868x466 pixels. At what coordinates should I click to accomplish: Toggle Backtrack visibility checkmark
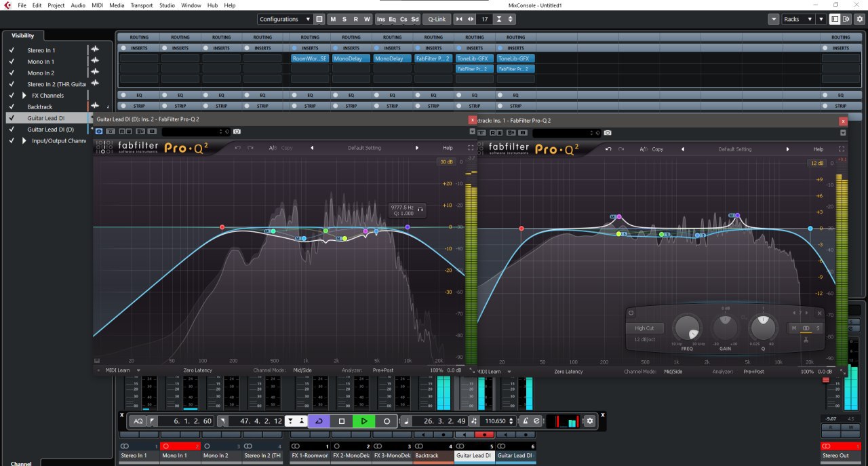coord(12,106)
